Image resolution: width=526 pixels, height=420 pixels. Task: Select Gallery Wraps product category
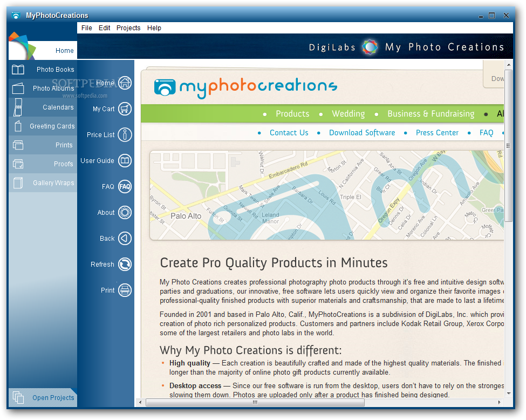pos(43,183)
